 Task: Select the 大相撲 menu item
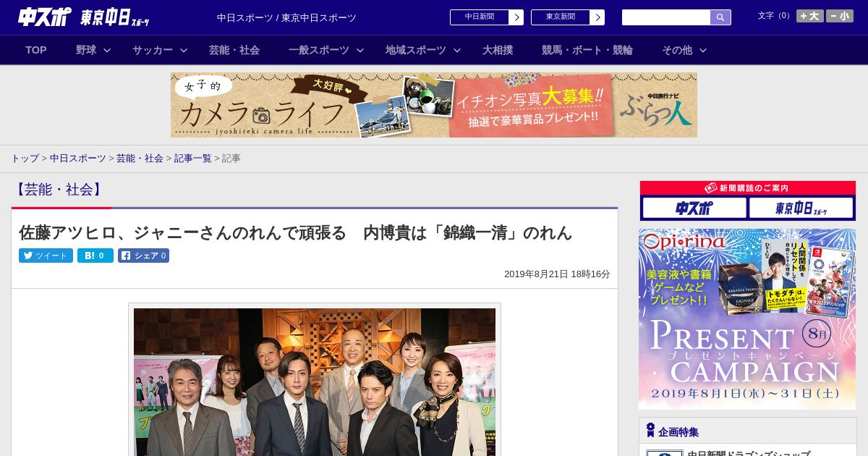pyautogui.click(x=498, y=50)
